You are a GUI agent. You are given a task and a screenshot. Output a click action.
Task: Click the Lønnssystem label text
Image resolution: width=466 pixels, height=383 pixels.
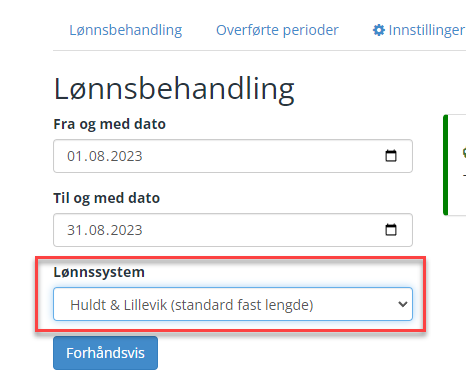[x=99, y=272]
